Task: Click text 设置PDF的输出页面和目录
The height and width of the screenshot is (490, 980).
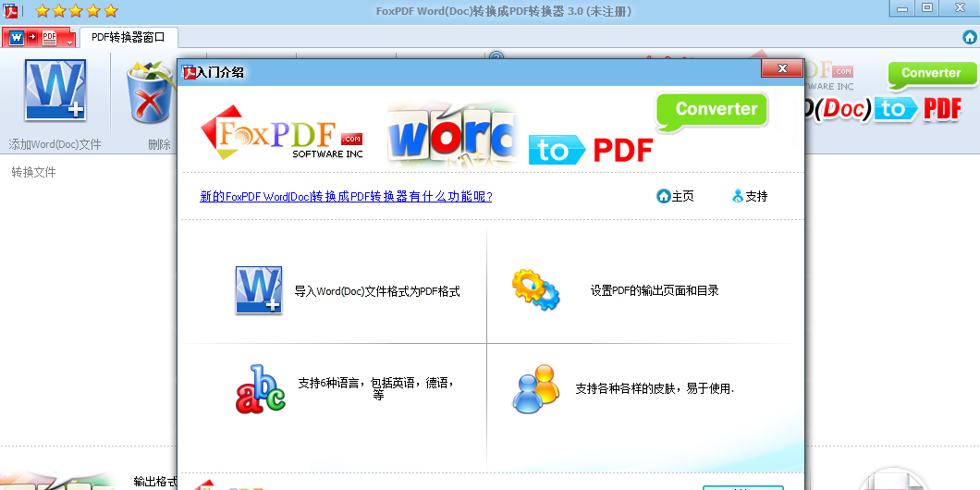Action: [655, 290]
